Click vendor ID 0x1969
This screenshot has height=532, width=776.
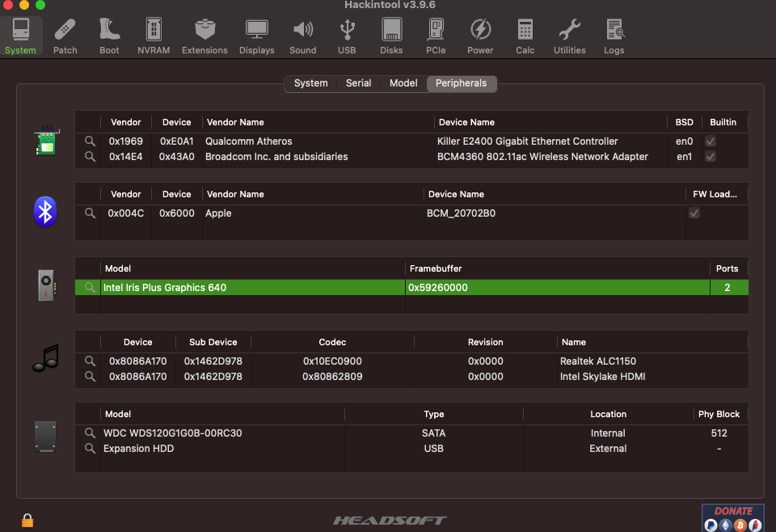click(x=126, y=141)
